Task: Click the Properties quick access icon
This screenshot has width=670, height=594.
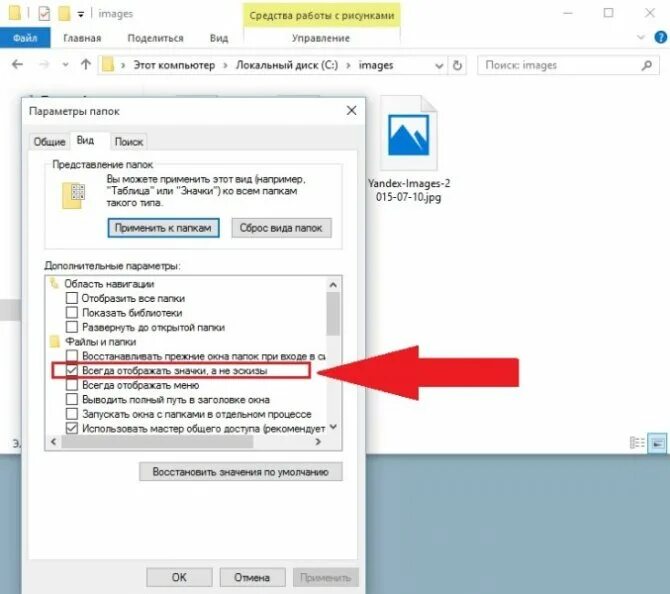Action: click(44, 14)
